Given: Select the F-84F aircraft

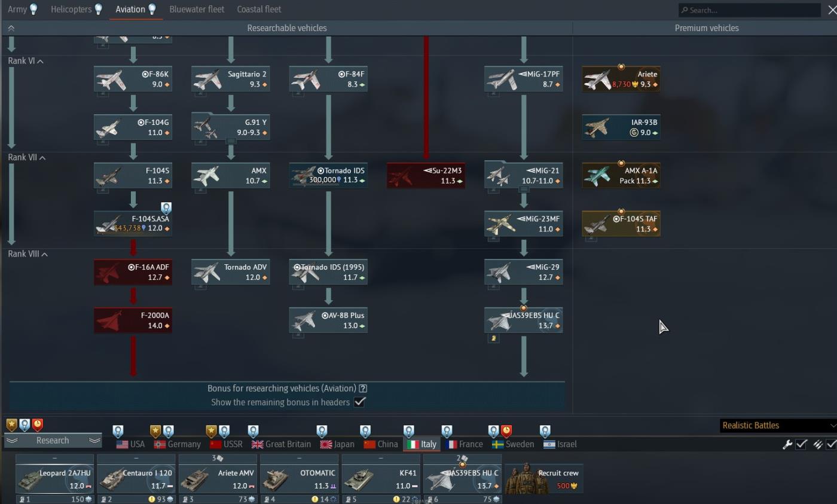Looking at the screenshot, I should (328, 79).
